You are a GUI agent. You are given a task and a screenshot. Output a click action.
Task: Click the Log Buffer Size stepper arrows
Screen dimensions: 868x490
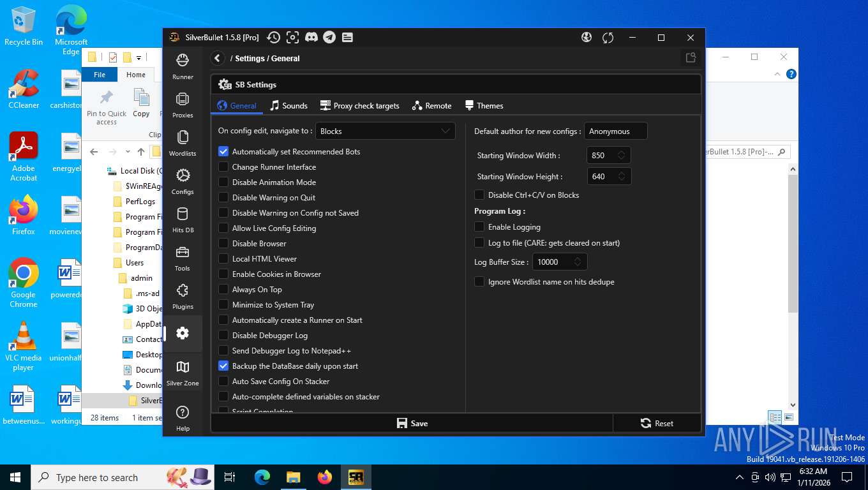pyautogui.click(x=577, y=262)
